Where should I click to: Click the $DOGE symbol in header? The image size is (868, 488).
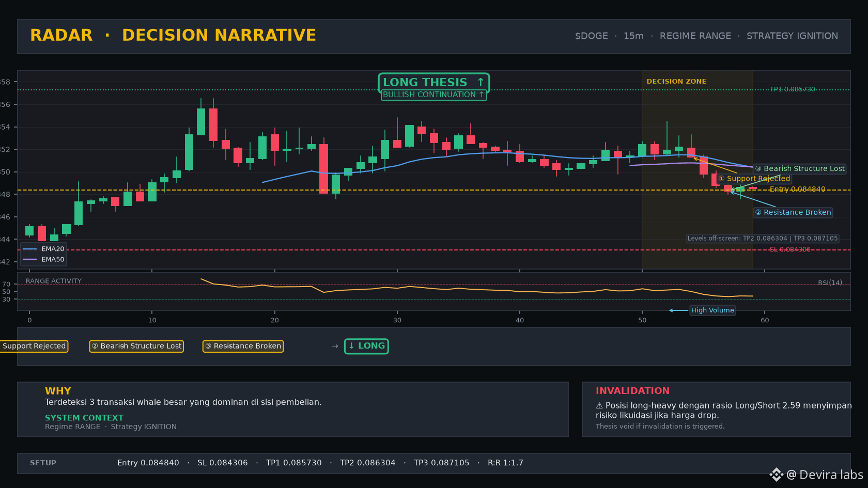tap(592, 36)
